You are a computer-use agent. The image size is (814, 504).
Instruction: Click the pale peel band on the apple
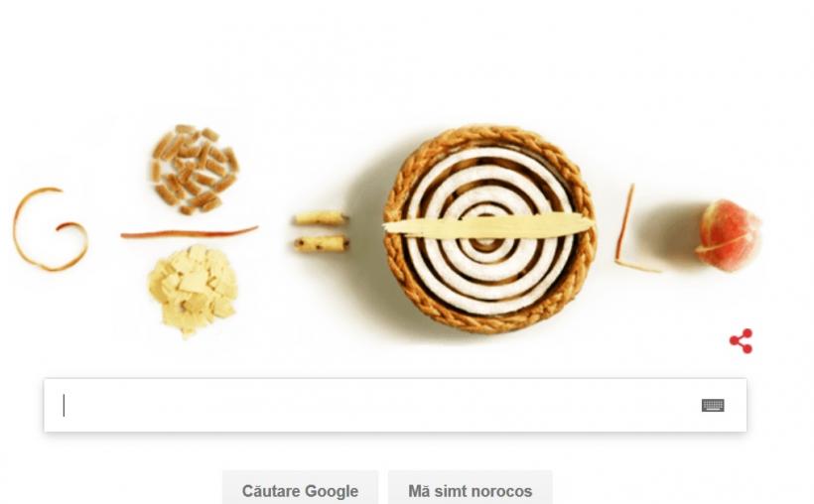coord(725,243)
